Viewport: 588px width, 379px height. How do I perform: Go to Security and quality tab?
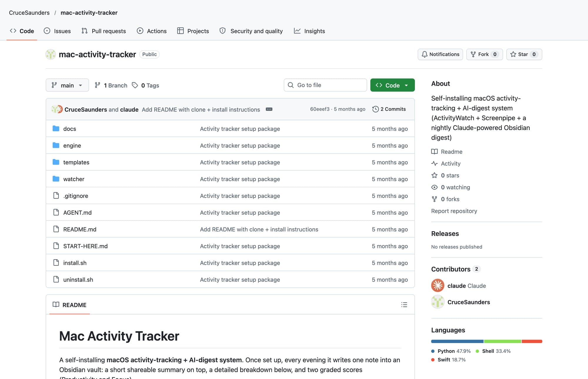[x=251, y=31]
